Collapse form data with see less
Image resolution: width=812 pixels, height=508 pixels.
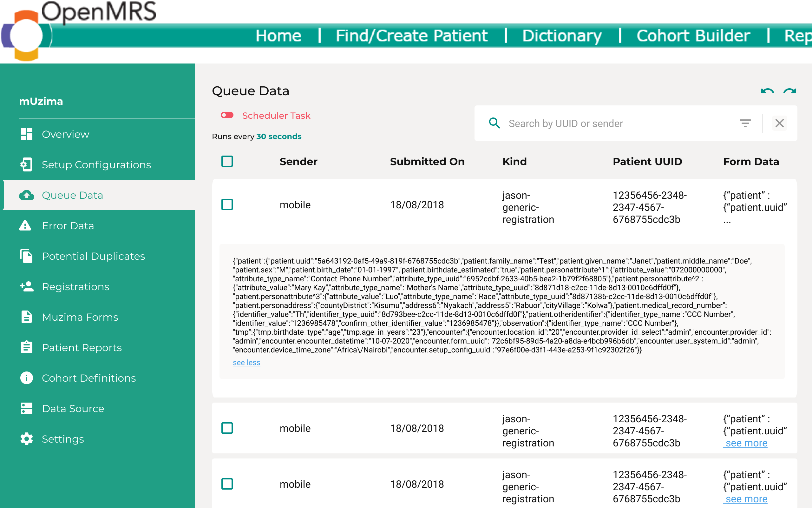coord(247,363)
